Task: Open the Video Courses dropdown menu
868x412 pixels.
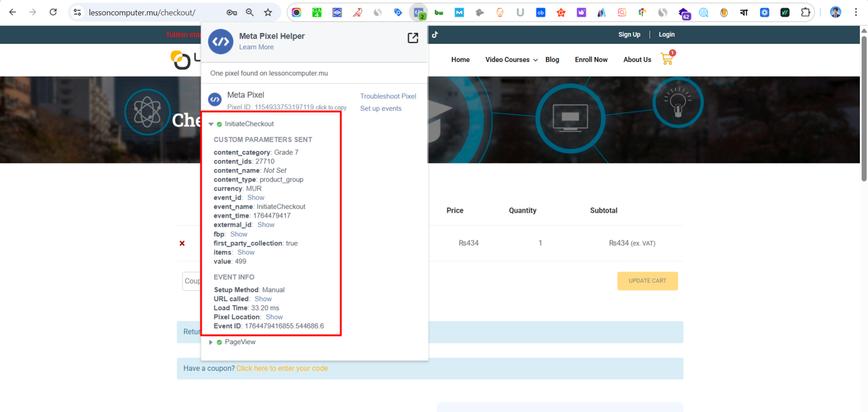Action: pos(511,60)
